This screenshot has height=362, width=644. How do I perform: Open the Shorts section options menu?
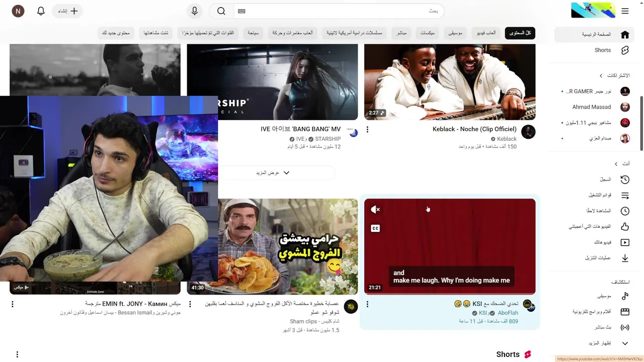pyautogui.click(x=17, y=354)
